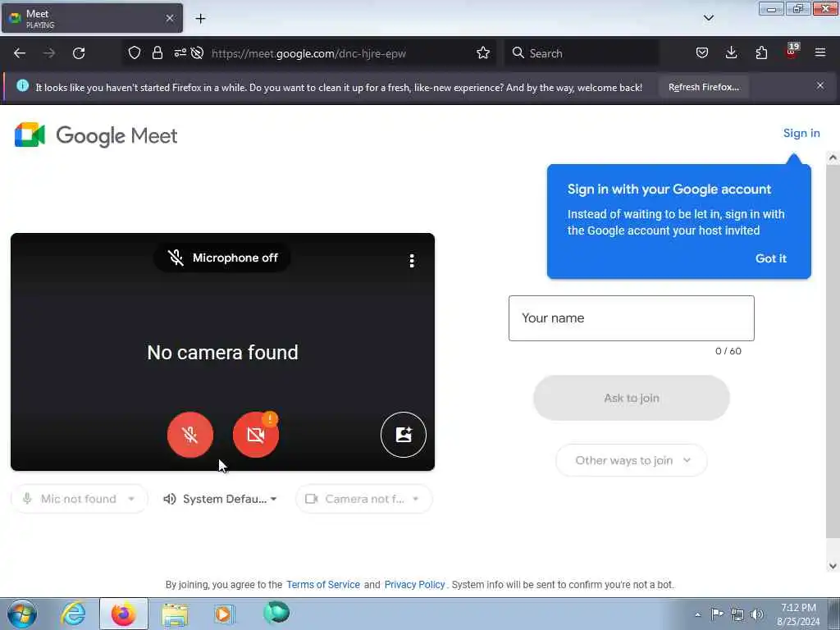Bookmark page with star icon

[x=482, y=52]
